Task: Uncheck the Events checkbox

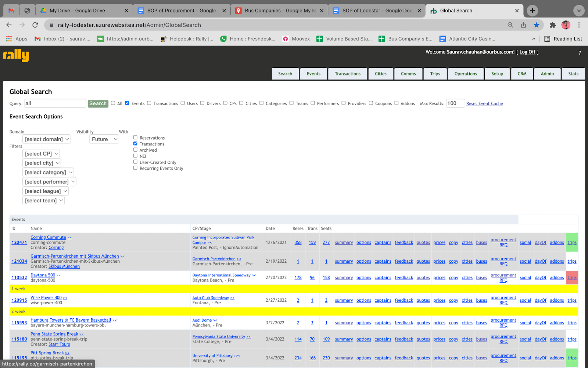Action: click(127, 103)
